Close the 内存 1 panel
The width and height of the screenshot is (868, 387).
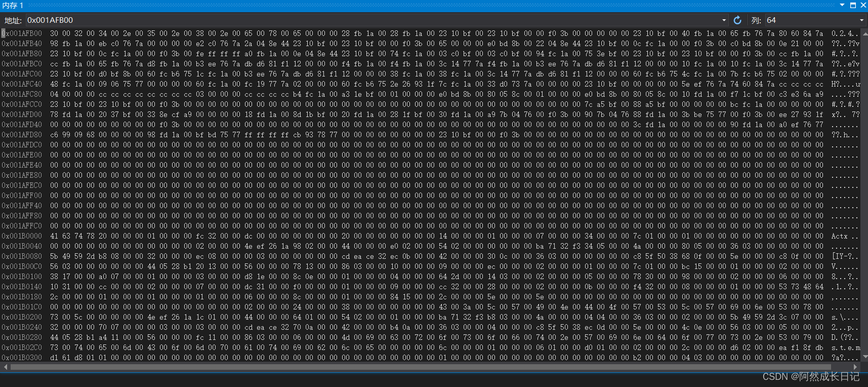[863, 5]
